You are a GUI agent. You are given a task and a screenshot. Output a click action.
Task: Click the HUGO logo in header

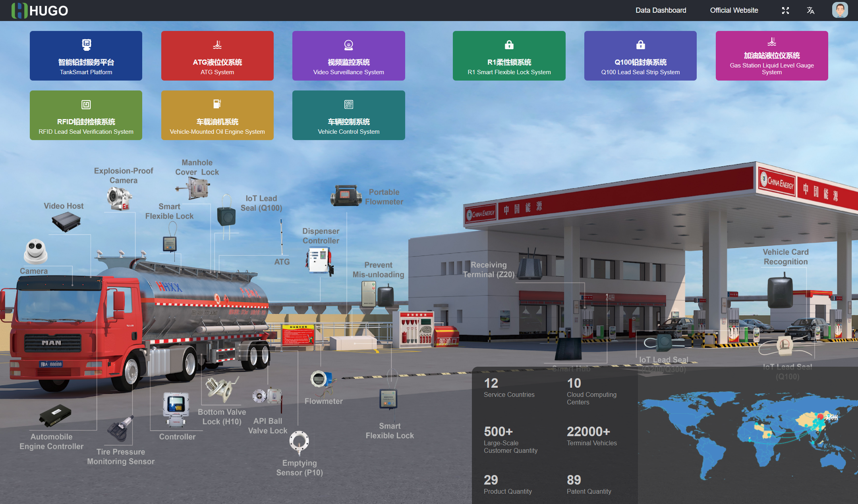(40, 10)
